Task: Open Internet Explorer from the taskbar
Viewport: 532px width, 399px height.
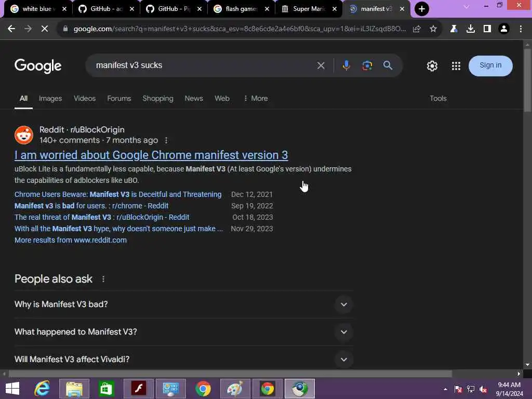Action: (42, 389)
